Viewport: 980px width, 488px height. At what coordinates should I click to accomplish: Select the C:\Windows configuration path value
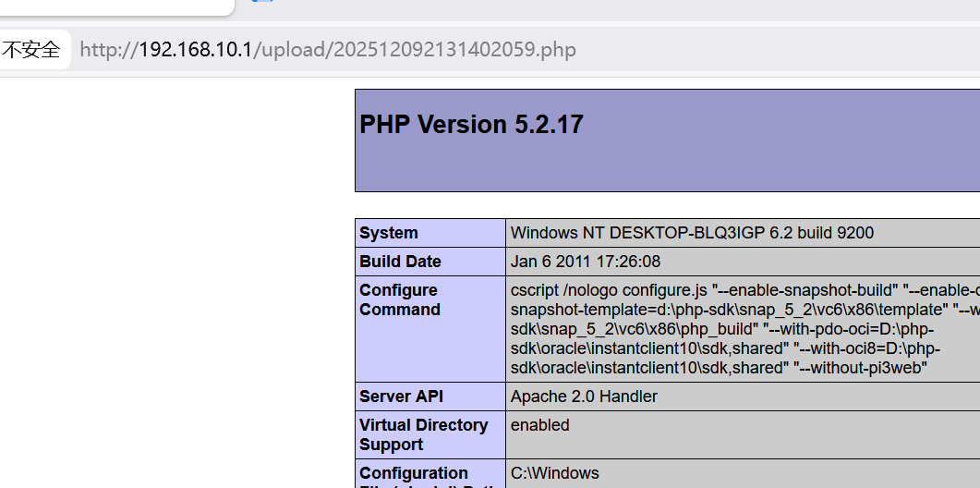(554, 473)
